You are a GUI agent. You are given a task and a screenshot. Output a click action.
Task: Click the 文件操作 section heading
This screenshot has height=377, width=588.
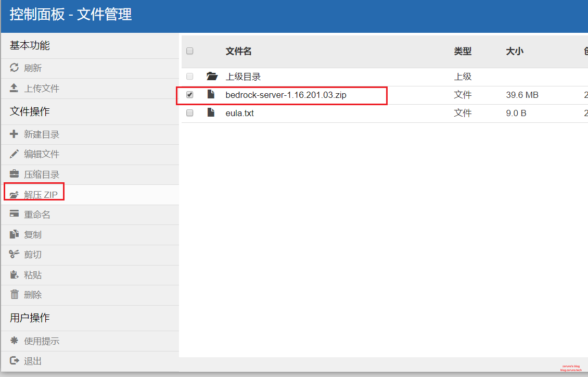click(30, 111)
